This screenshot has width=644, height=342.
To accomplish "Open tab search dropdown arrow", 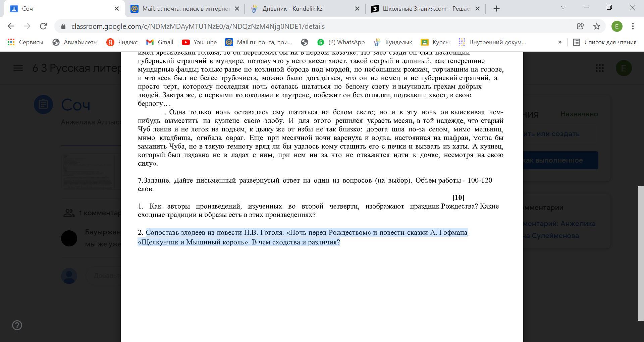I will pos(563,7).
